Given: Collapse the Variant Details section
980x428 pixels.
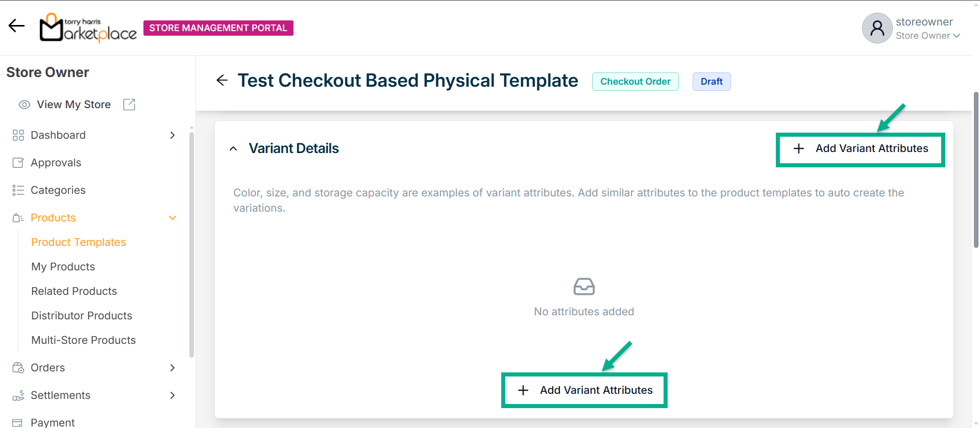Looking at the screenshot, I should (x=233, y=148).
